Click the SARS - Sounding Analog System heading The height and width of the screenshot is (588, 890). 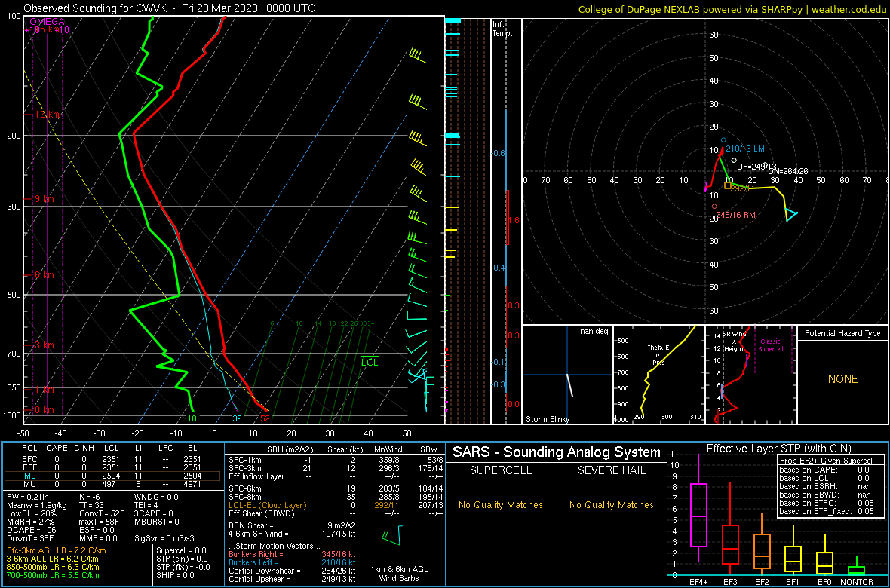557,452
